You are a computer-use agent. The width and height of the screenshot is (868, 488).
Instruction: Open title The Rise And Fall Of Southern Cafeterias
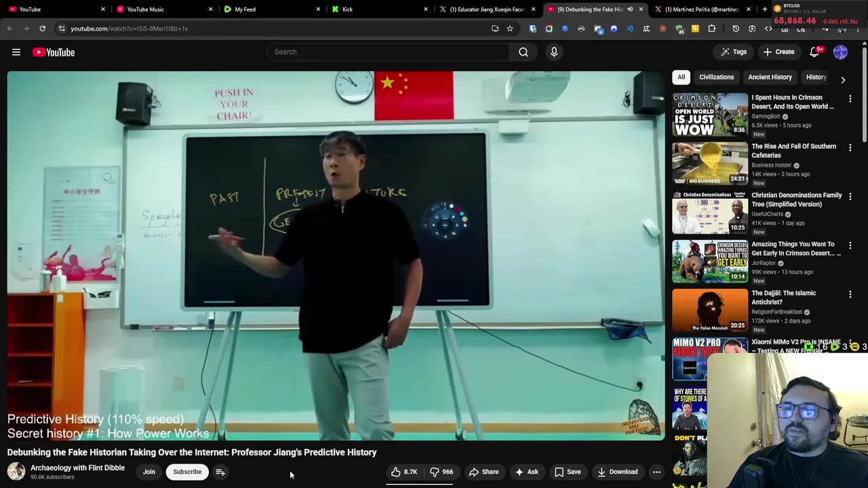coord(793,150)
